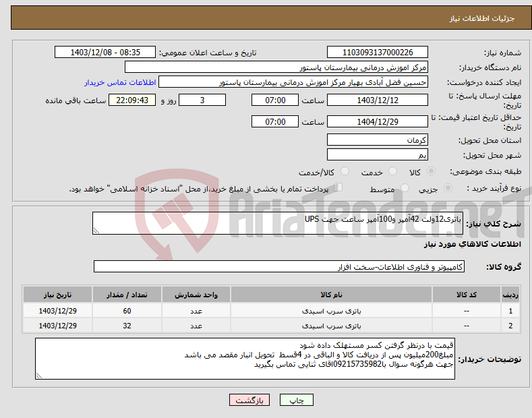
Task: Click the نام کالا column header
Action: pos(331,295)
